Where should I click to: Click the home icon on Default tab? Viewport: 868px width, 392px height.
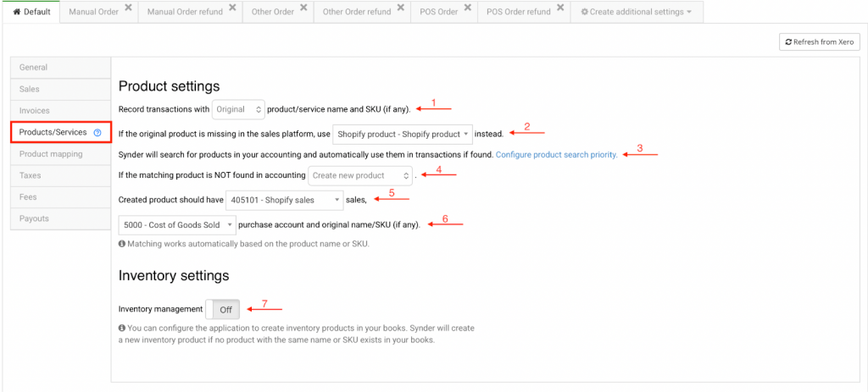(17, 12)
